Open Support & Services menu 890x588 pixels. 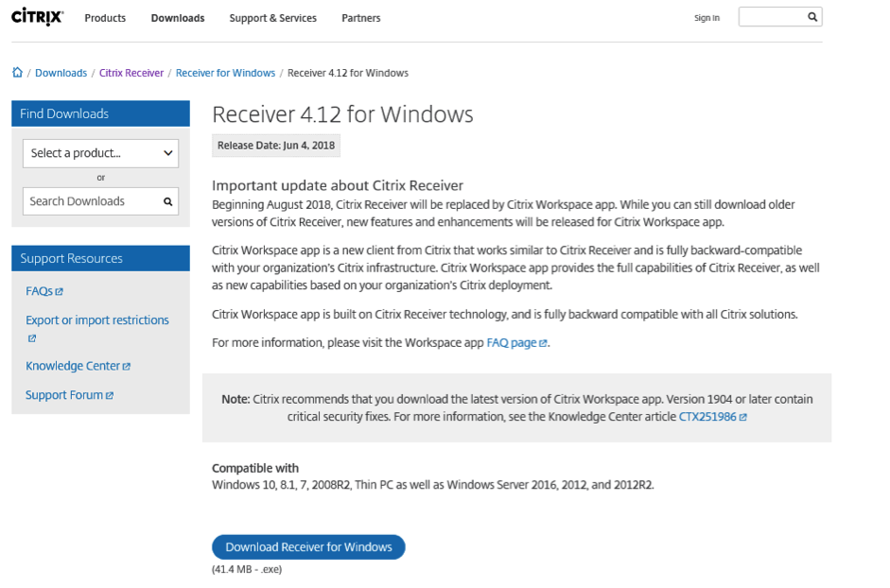click(272, 18)
